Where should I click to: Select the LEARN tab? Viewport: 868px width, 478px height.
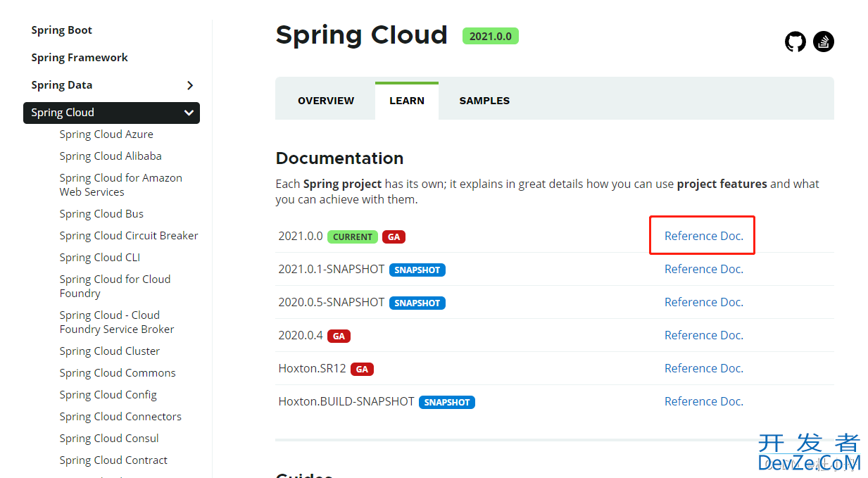[x=407, y=101]
